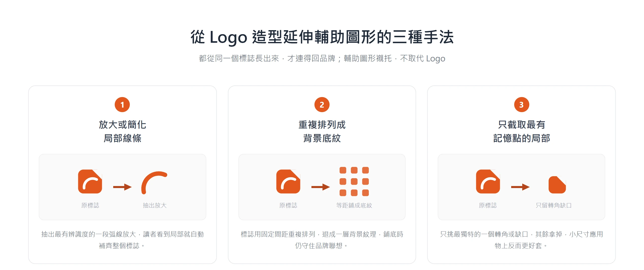This screenshot has width=644, height=270.
Task: Click the original logo icon in card 3
Action: [488, 182]
